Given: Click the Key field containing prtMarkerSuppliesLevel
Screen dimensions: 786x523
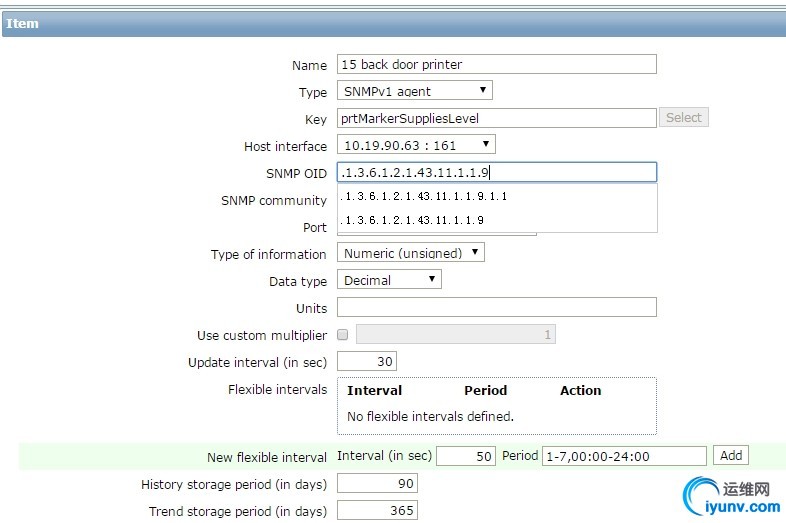Looking at the screenshot, I should [496, 118].
